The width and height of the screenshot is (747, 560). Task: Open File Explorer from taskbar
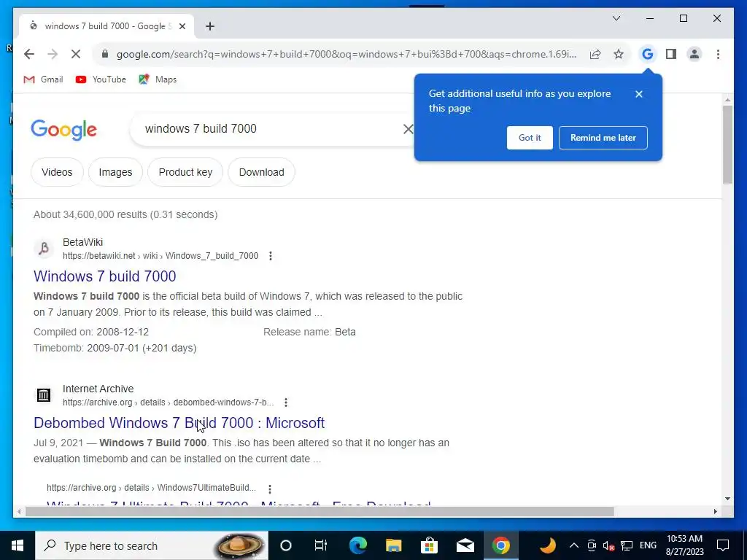pos(393,545)
